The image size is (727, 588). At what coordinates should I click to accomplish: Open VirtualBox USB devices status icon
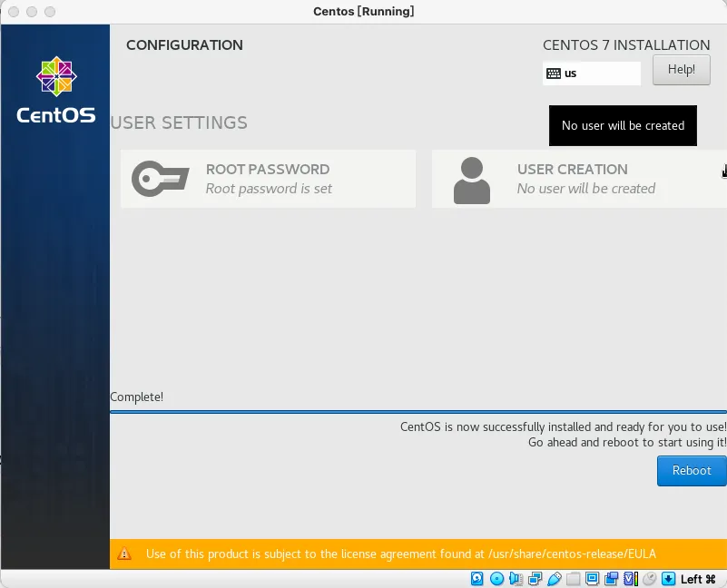555,578
